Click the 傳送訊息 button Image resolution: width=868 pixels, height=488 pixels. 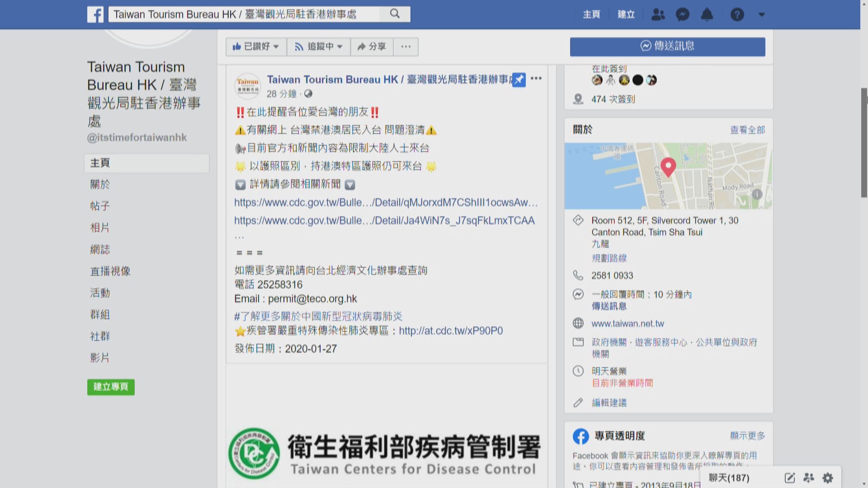[x=668, y=46]
